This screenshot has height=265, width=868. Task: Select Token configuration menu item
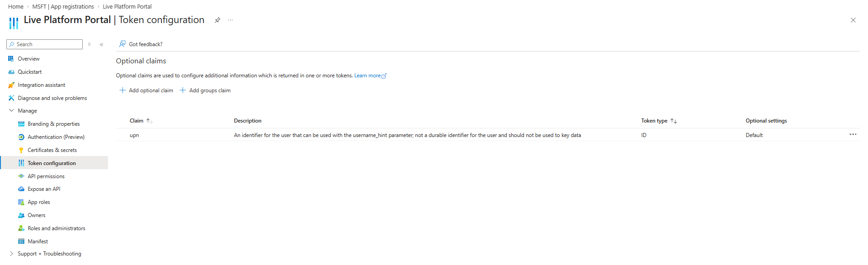pyautogui.click(x=52, y=163)
